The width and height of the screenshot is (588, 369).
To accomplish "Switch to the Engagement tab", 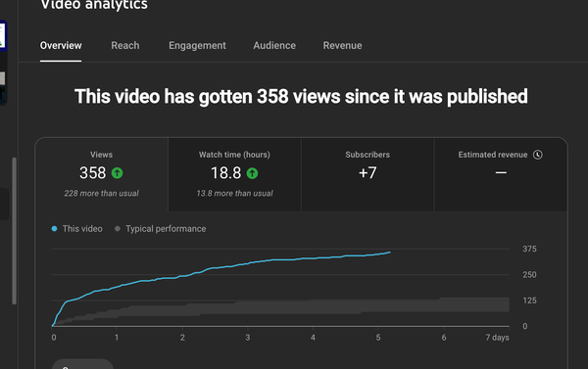I will click(x=197, y=45).
